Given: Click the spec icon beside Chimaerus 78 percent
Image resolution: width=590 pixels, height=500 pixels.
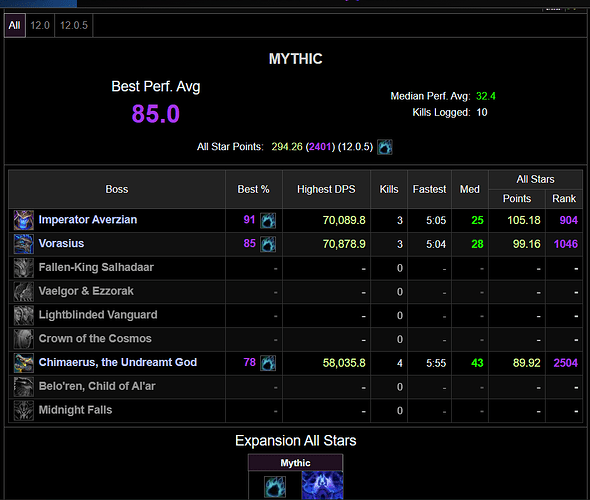Looking at the screenshot, I should pos(268,363).
